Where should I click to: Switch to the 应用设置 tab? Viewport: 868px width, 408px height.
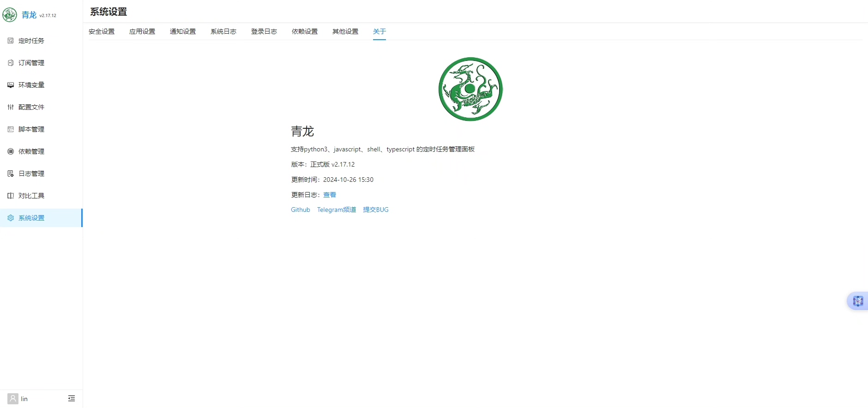pos(142,31)
